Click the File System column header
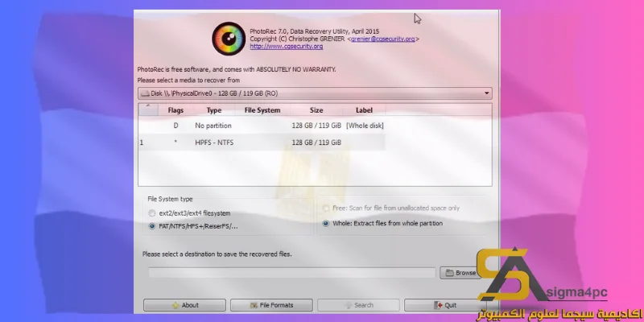The width and height of the screenshot is (644, 322). point(262,110)
